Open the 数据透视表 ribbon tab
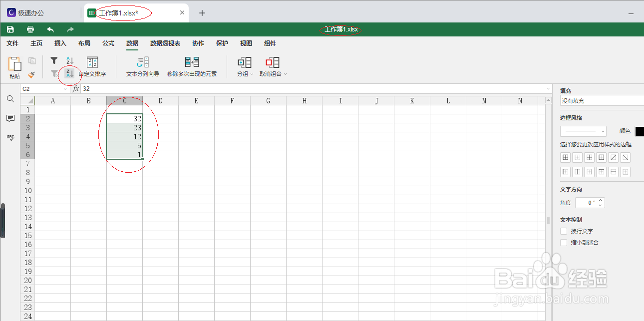This screenshot has height=321, width=644. coord(165,43)
